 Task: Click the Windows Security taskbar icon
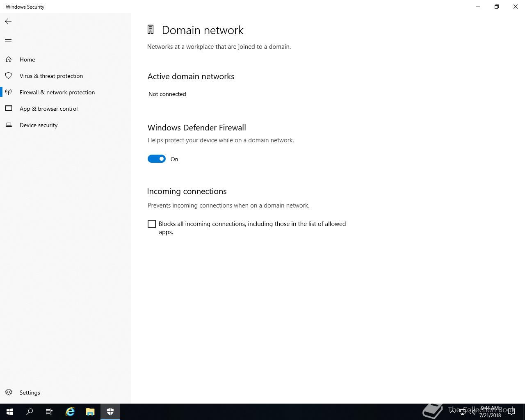pyautogui.click(x=110, y=412)
